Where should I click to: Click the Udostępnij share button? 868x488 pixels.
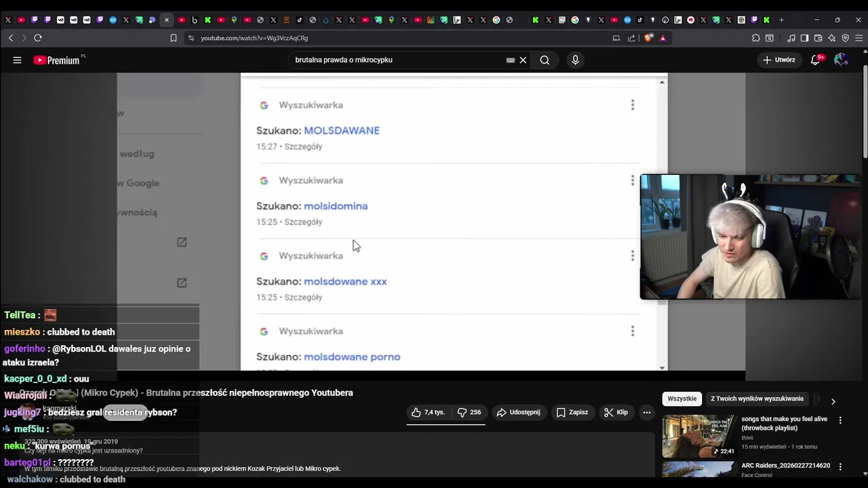[518, 412]
